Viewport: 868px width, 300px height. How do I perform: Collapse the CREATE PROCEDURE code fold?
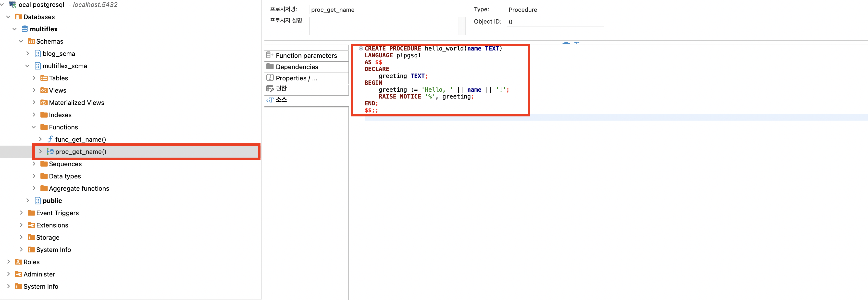(361, 49)
